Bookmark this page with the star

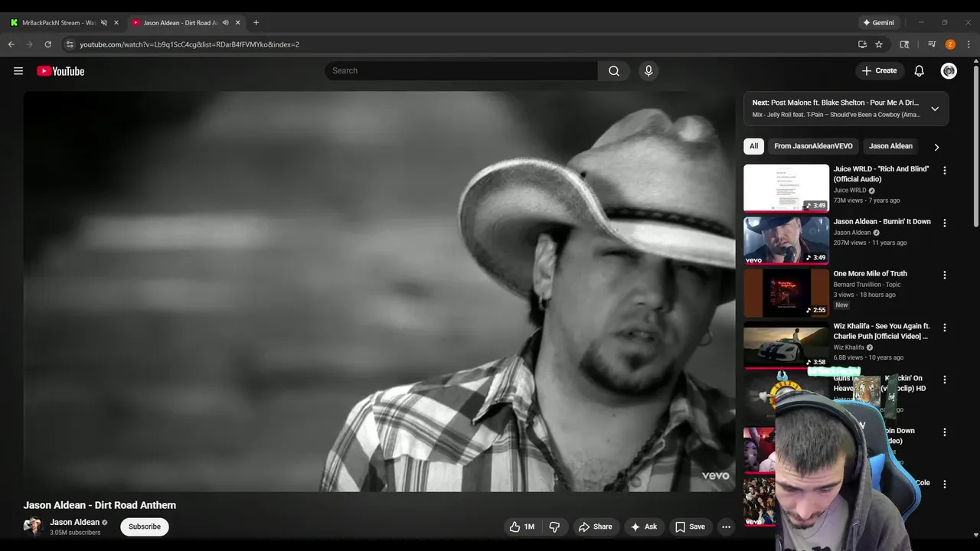coord(879,44)
